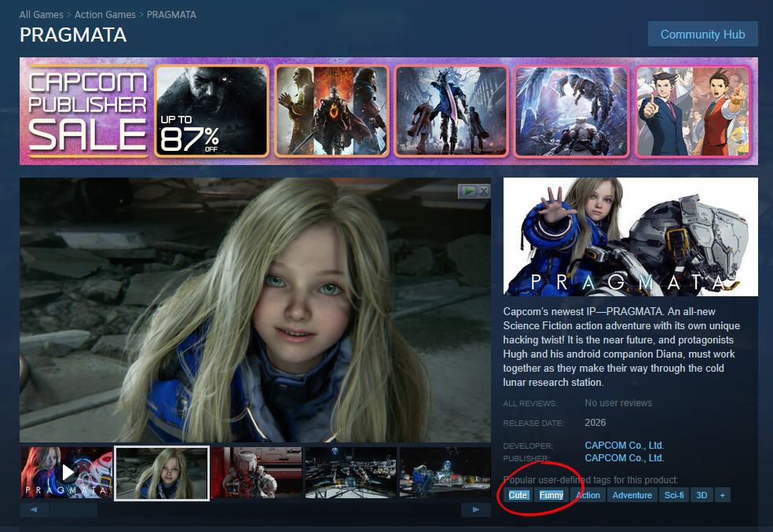Click the thumbnail strip scrollbar handle

point(74,510)
